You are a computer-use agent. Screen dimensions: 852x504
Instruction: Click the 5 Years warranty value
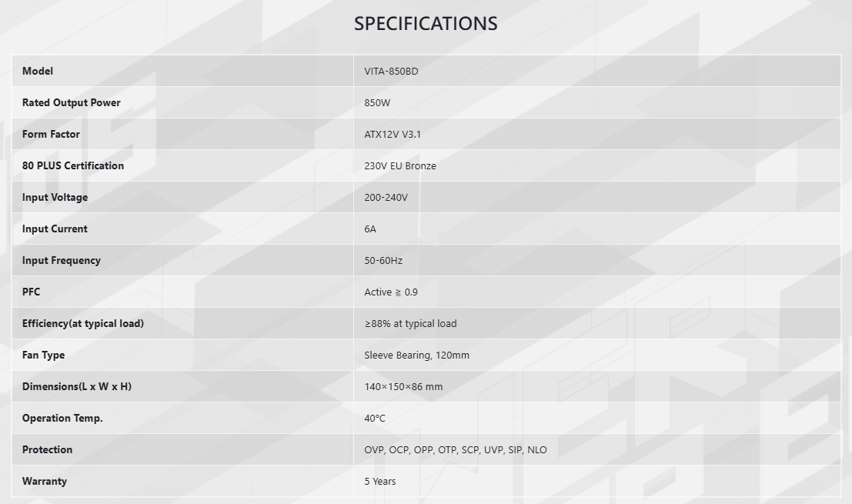pos(380,481)
